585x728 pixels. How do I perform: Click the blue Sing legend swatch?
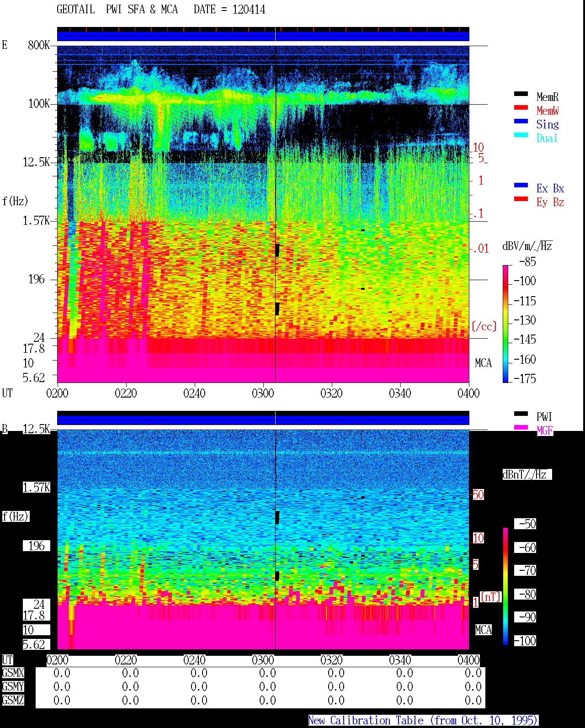click(x=521, y=121)
